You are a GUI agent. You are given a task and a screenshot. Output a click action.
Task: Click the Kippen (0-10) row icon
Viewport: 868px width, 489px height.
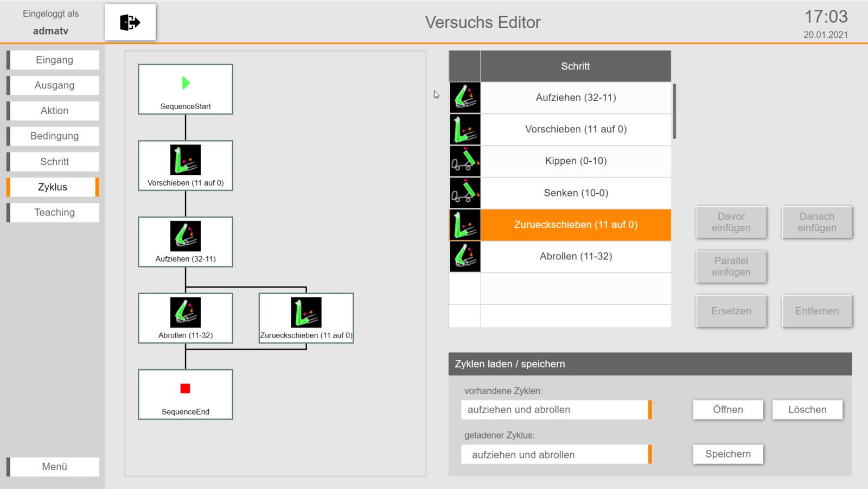click(465, 161)
